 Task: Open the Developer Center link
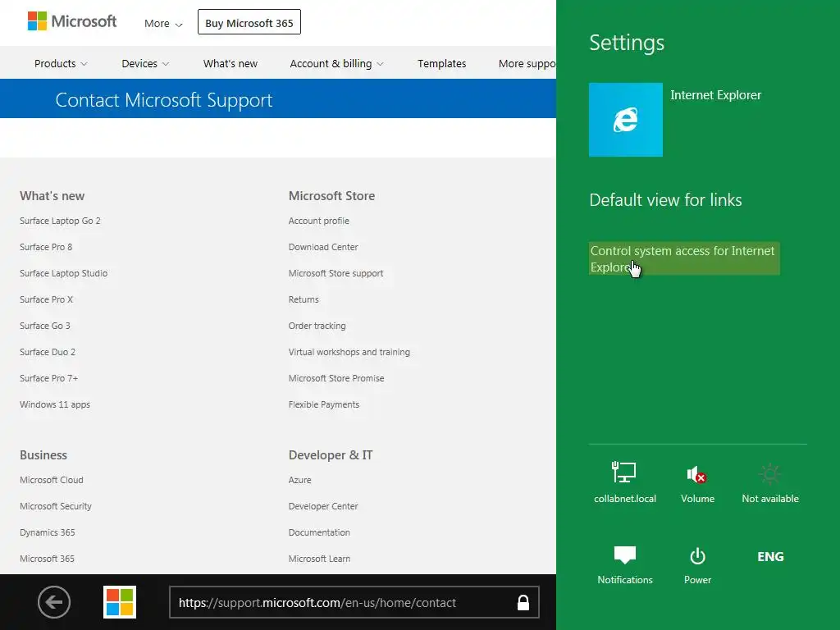click(x=323, y=506)
